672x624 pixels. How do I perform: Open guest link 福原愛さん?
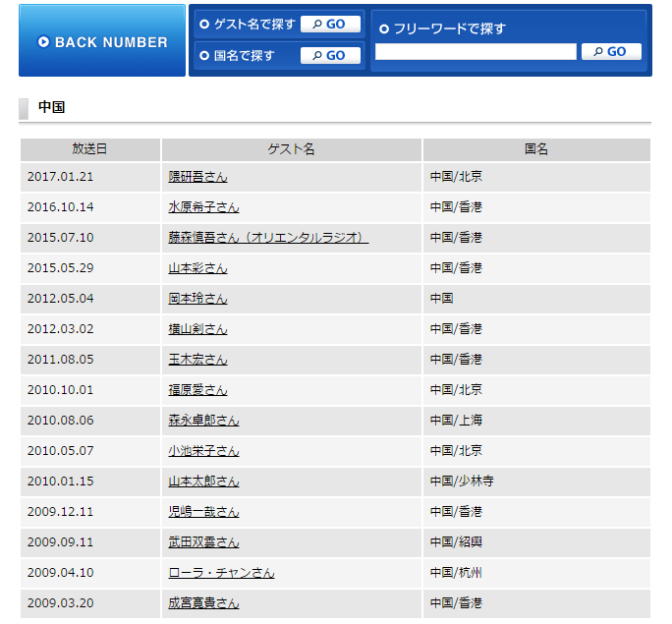pos(197,389)
